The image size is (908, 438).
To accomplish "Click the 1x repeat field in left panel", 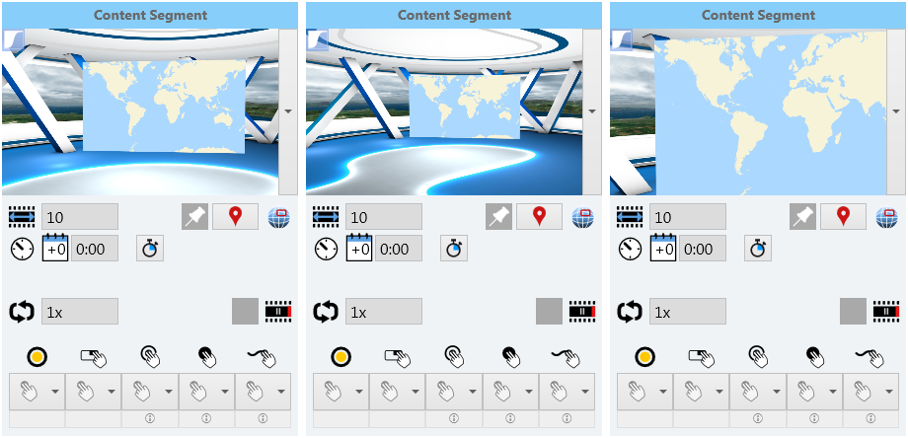I will pos(80,311).
